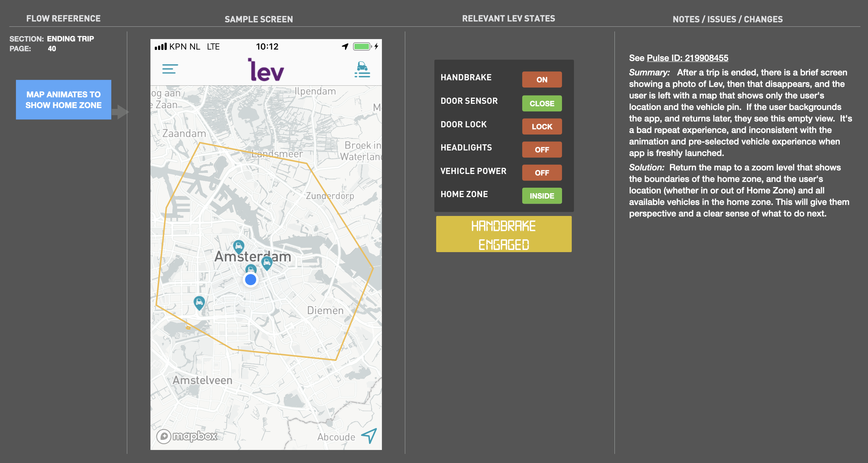Select the southwest vehicle pin on map

coord(199,302)
